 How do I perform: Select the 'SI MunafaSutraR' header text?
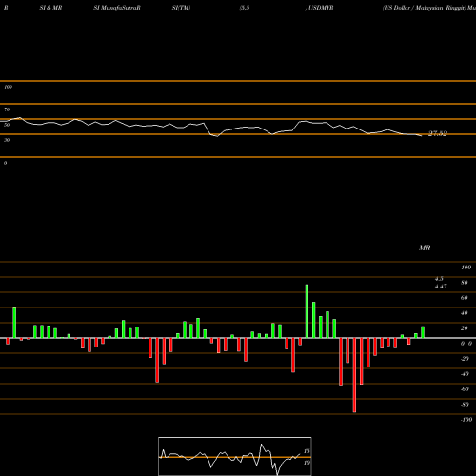[x=117, y=8]
